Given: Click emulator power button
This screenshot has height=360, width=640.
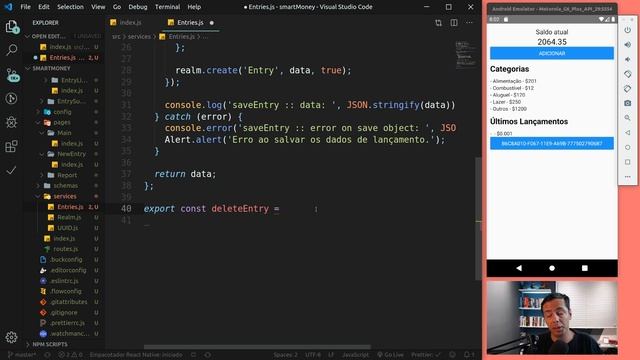Looking at the screenshot, I should tap(628, 30).
